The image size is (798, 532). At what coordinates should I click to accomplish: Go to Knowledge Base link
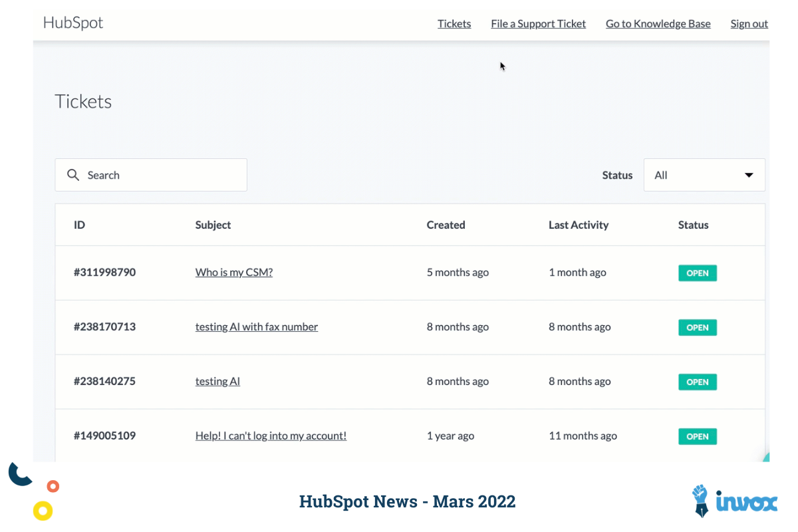click(x=658, y=24)
